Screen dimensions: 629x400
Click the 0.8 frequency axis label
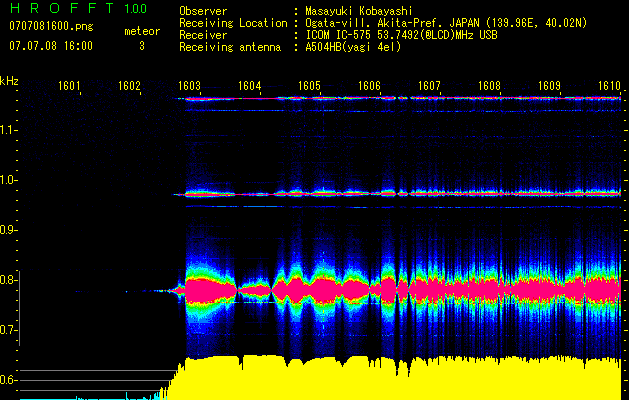tap(9, 281)
